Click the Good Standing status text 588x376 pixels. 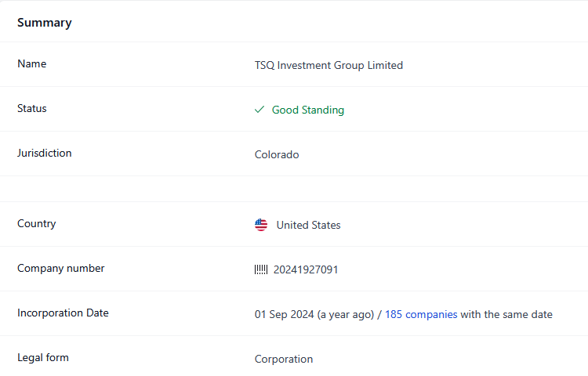coord(307,110)
